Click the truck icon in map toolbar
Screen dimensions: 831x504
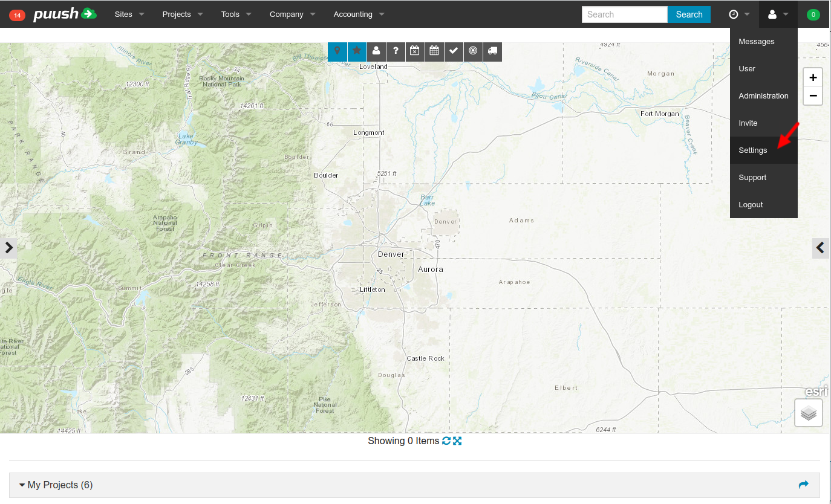492,51
